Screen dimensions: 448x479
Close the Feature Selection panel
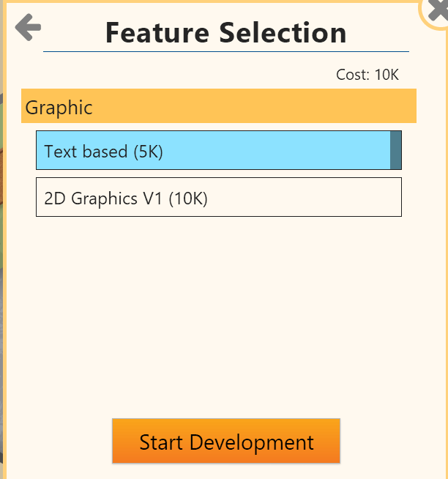pyautogui.click(x=436, y=11)
